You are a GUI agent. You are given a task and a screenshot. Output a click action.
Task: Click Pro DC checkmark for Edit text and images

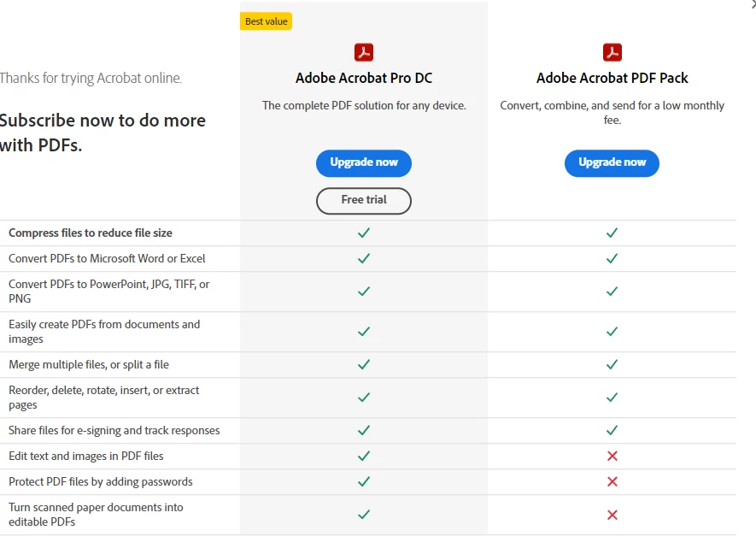coord(364,456)
